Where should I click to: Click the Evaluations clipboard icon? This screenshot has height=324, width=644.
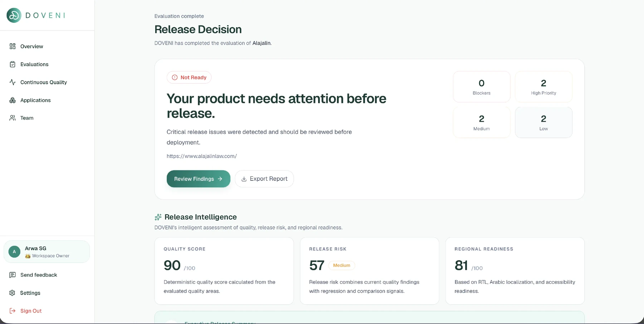coord(13,64)
